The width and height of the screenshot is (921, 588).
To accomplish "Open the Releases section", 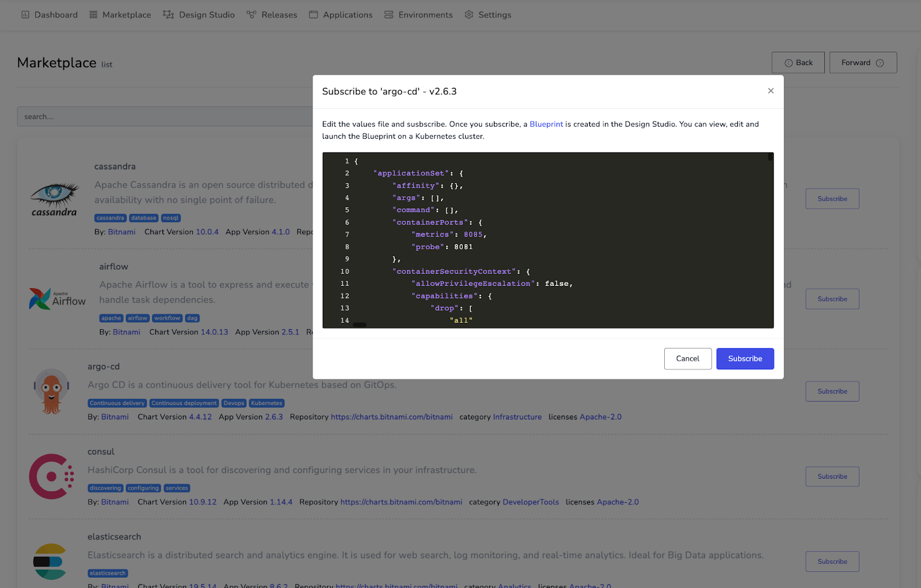I will pyautogui.click(x=272, y=14).
